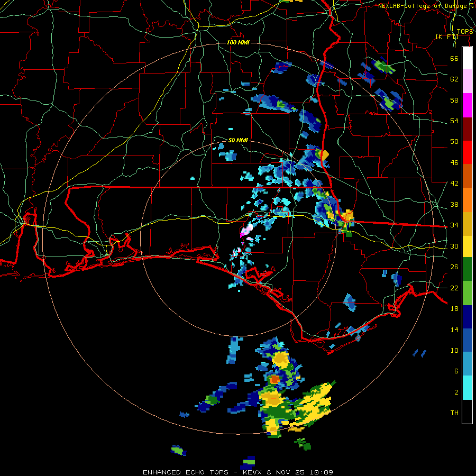The height and width of the screenshot is (476, 476).
Task: Pick the cyan legend color block
Action: coord(467,388)
